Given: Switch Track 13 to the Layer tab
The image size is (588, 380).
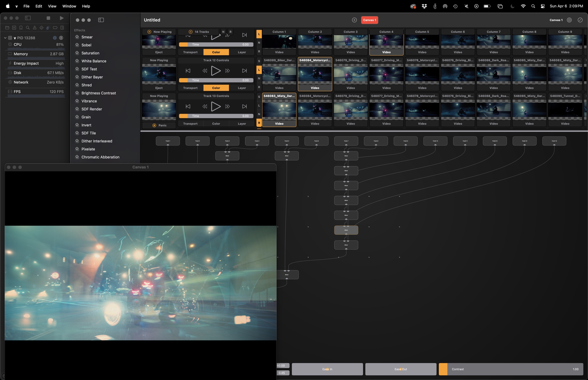Looking at the screenshot, I should click(x=242, y=124).
